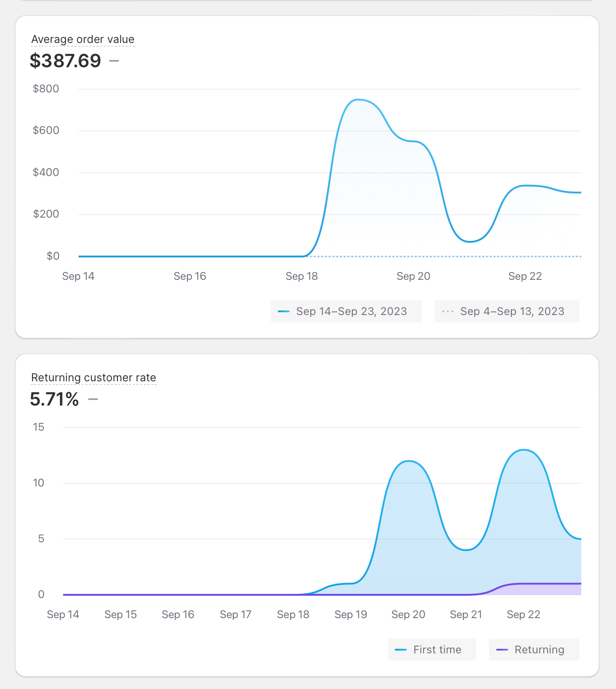Open the Average order value report title
Image resolution: width=616 pixels, height=689 pixels.
pos(83,39)
